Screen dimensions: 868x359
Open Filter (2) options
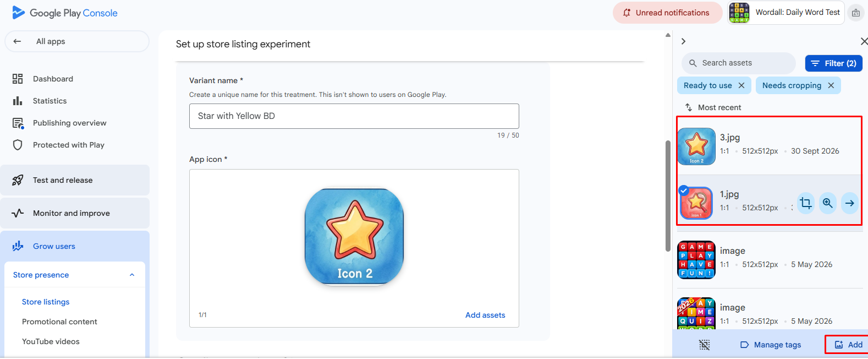[834, 63]
